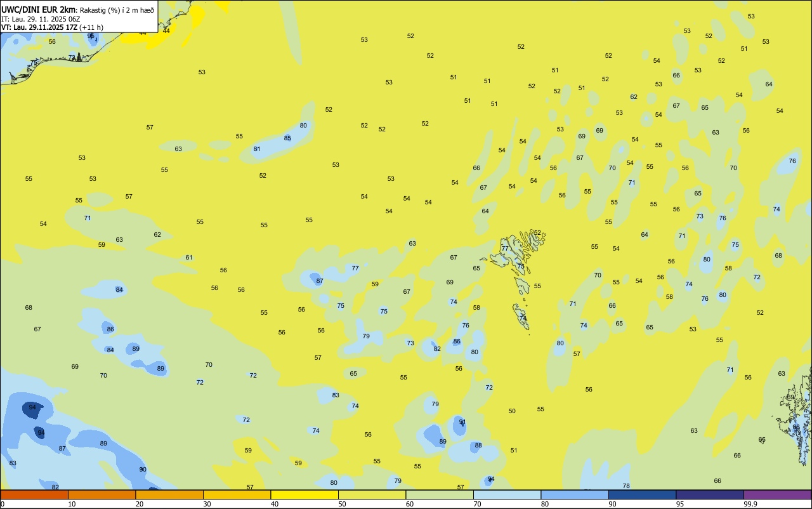This screenshot has width=812, height=509.
Task: Choose the light green 60–70 legend segment
Action: [440, 494]
